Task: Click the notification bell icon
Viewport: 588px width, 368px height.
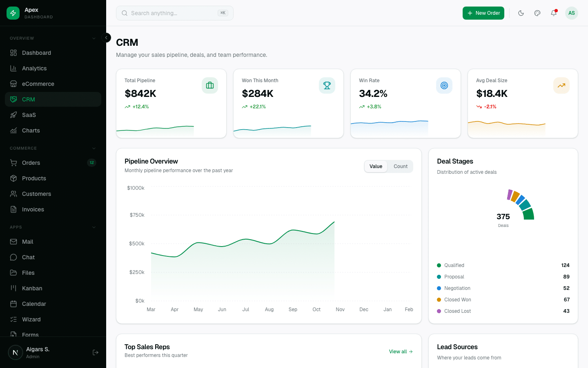Action: tap(553, 13)
